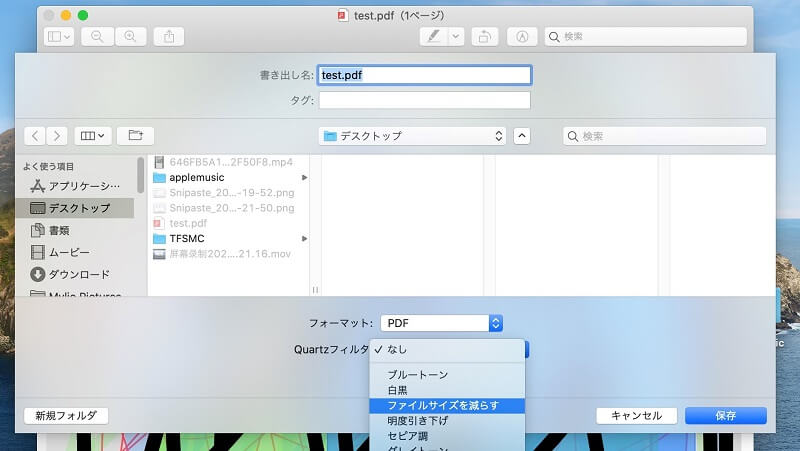Expand the applemusic folder arrow

pos(305,178)
